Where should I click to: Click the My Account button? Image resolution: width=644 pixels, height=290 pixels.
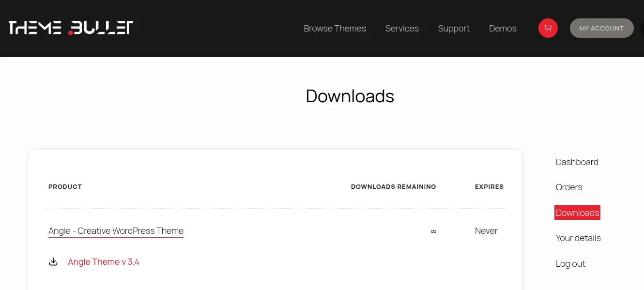(x=601, y=28)
